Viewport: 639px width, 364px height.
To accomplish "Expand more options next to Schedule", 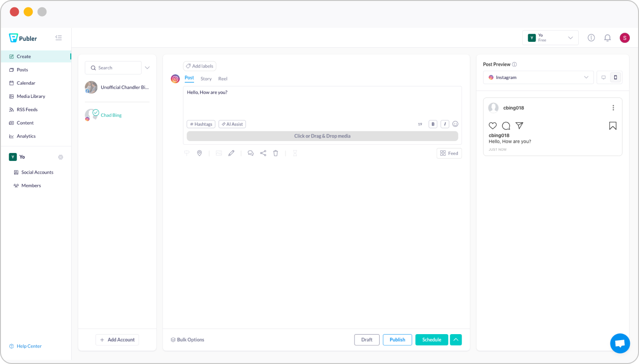I will pyautogui.click(x=456, y=340).
